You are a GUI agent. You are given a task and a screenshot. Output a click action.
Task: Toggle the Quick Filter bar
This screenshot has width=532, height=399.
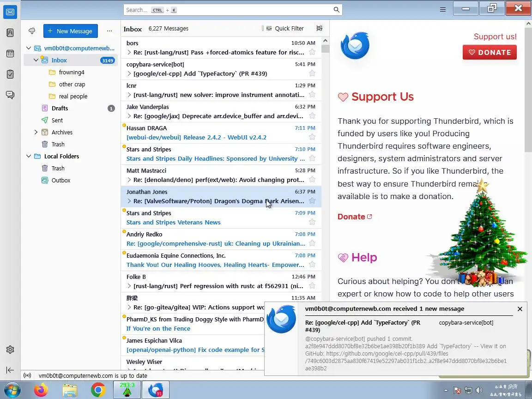click(284, 29)
